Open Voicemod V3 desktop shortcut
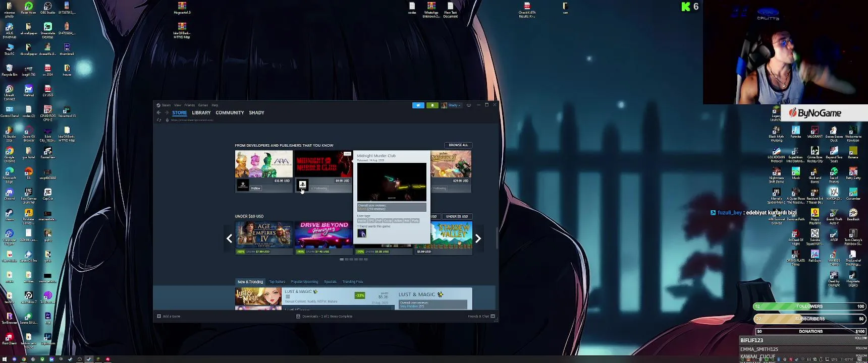 (67, 111)
